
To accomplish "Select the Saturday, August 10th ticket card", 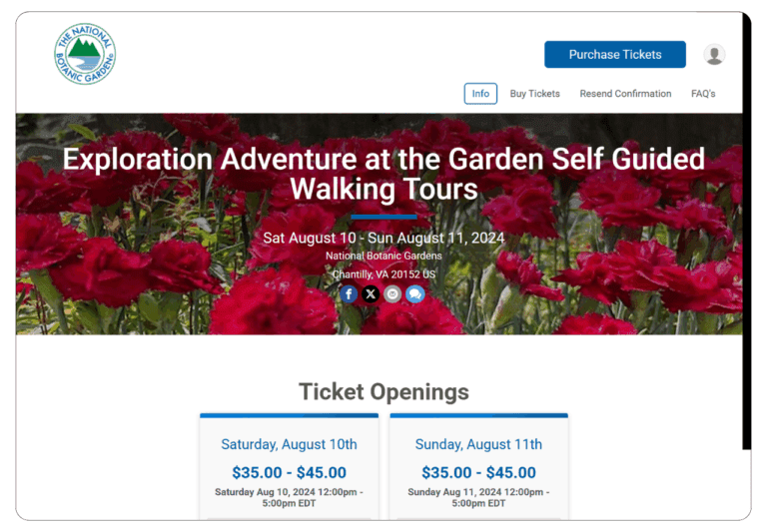I will coord(289,445).
